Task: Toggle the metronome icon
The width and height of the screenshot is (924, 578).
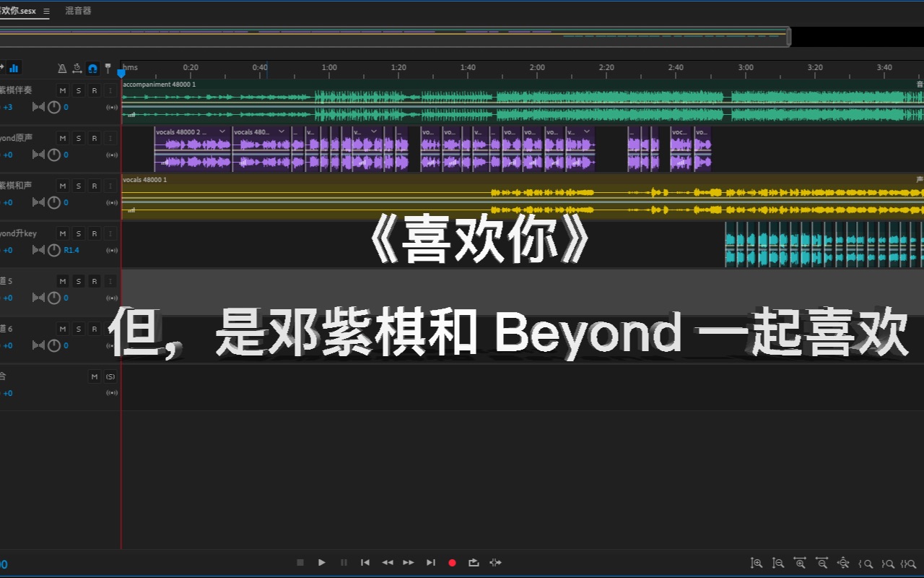Action: tap(62, 68)
